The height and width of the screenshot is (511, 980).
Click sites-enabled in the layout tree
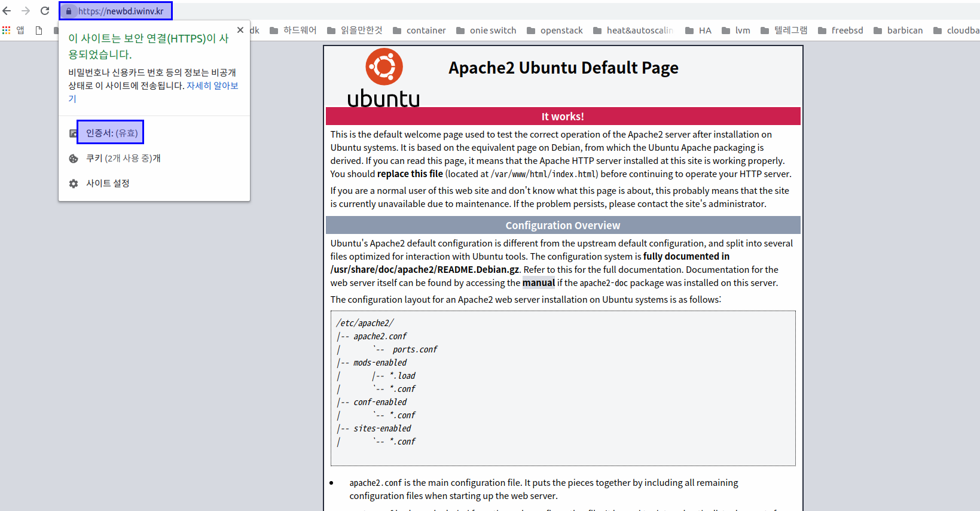pyautogui.click(x=382, y=428)
